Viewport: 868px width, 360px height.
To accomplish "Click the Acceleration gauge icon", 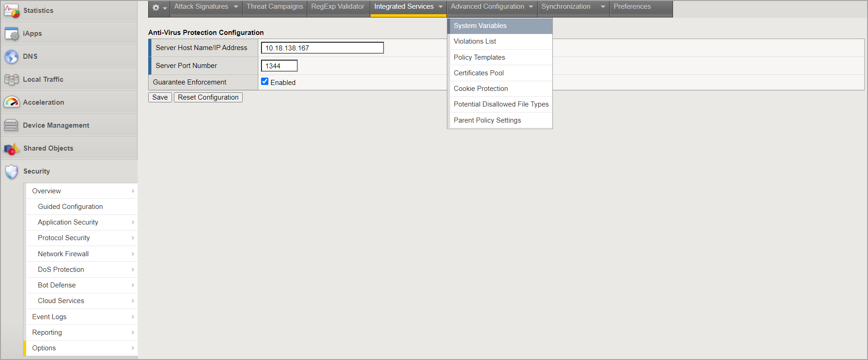I will 11,102.
